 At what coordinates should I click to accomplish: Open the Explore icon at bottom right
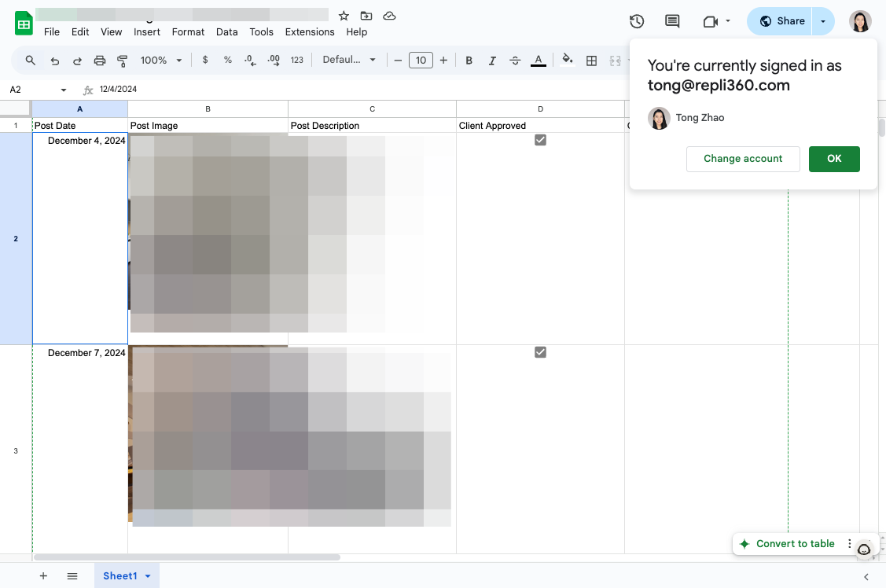[864, 549]
